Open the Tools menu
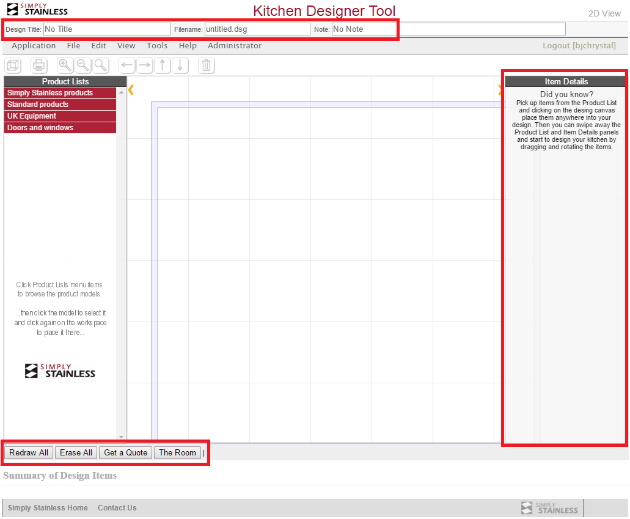 coord(157,46)
